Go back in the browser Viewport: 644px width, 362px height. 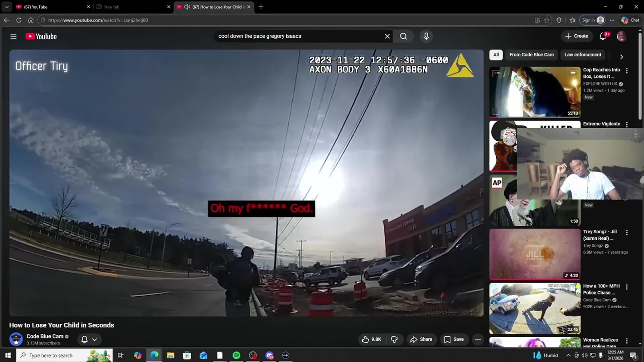(x=7, y=20)
